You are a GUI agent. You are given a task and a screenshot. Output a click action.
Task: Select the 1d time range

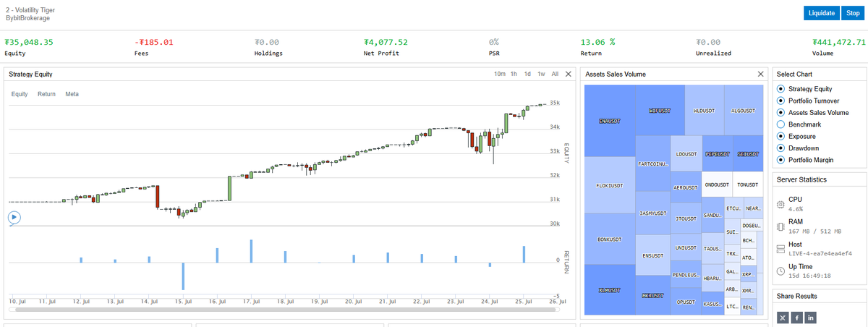pyautogui.click(x=527, y=74)
